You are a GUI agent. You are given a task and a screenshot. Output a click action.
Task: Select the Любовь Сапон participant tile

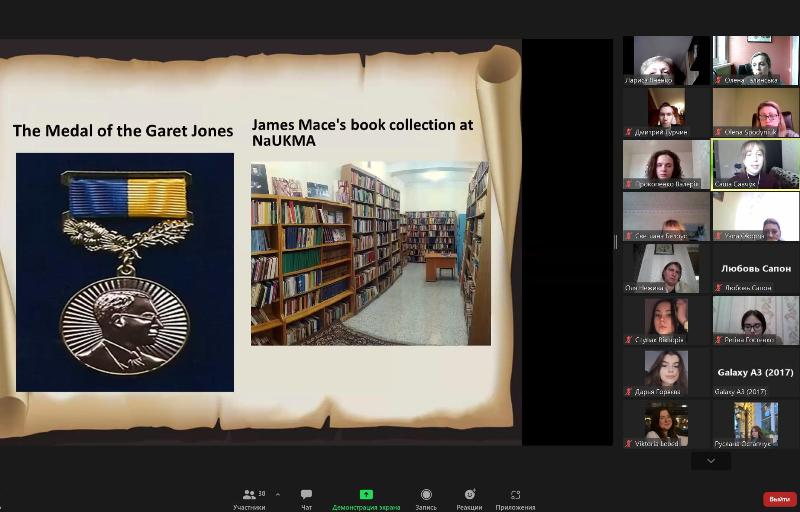pos(755,268)
